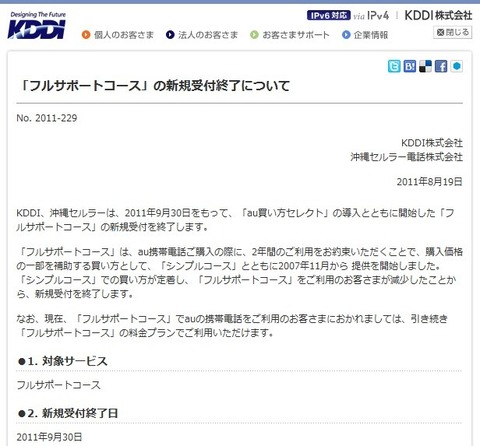Image resolution: width=480 pixels, height=446 pixels.
Task: Click the KDDI Designing The Future logo
Action: pyautogui.click(x=37, y=25)
